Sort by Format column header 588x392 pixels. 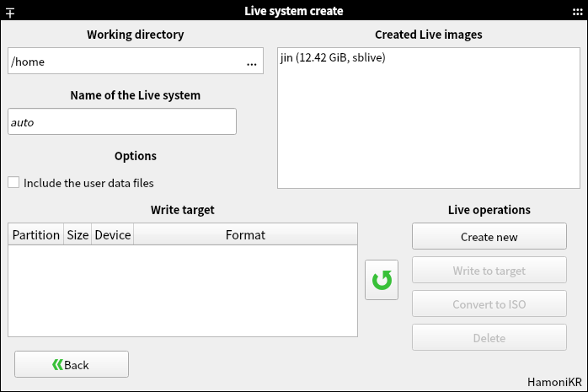point(245,235)
